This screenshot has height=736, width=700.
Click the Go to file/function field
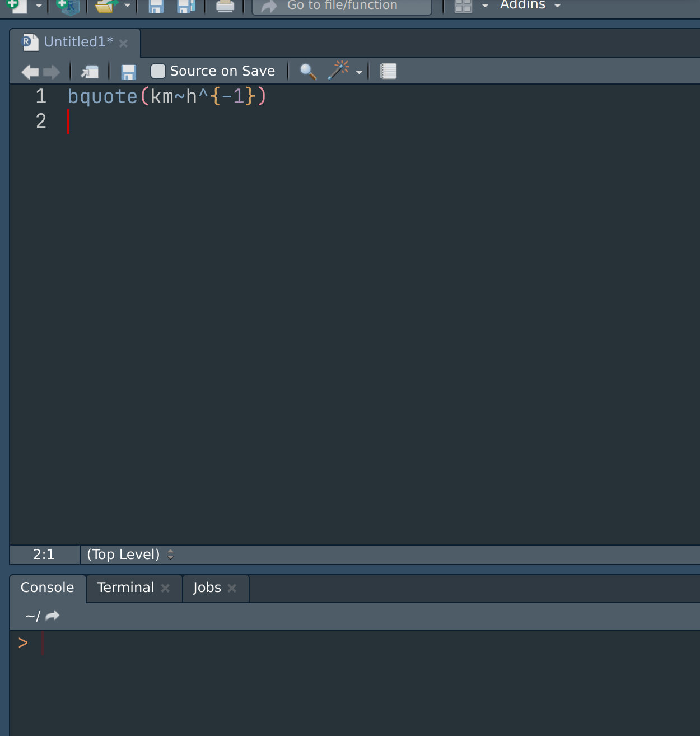click(342, 6)
